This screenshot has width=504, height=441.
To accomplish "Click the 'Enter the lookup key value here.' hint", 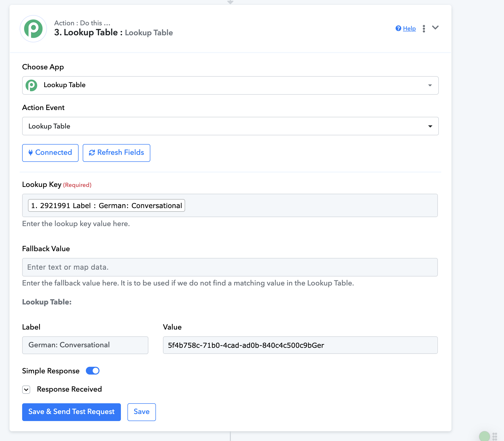I will 76,224.
